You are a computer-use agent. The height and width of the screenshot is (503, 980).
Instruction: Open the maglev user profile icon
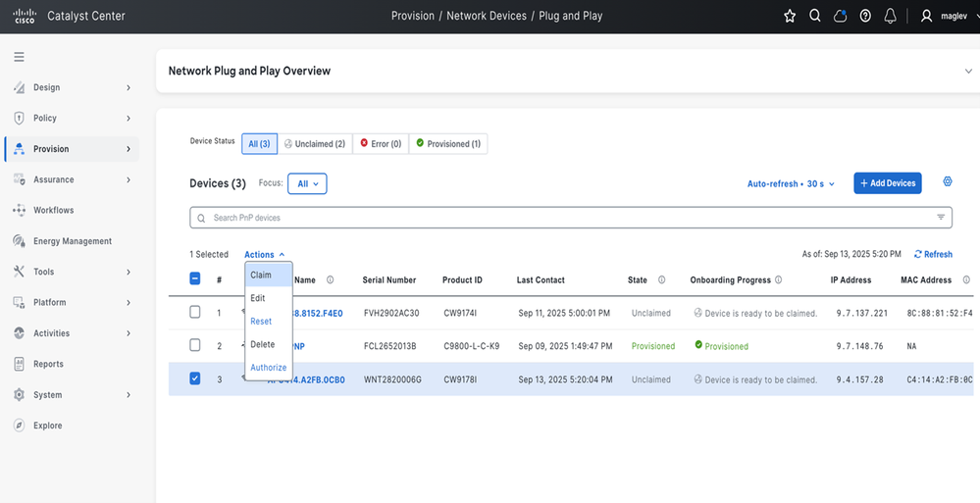pos(926,17)
